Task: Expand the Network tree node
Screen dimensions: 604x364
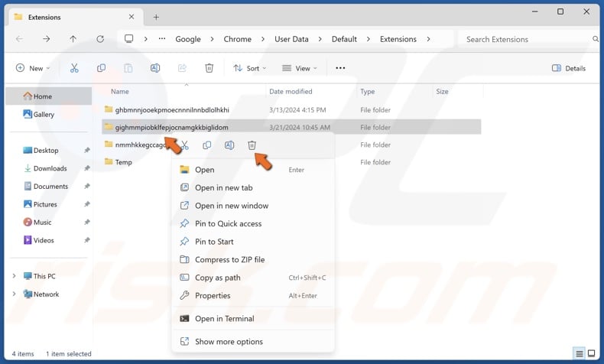Action: (14, 294)
